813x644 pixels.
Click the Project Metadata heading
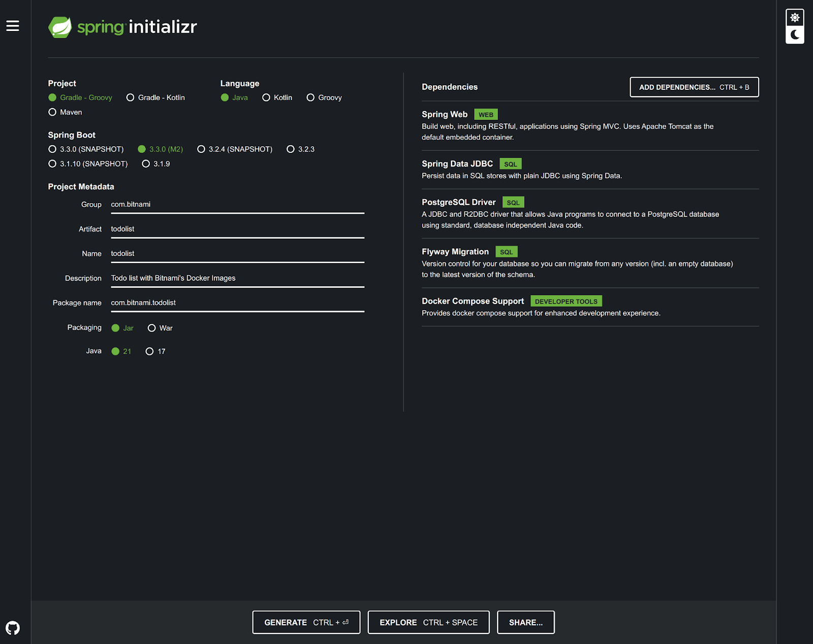point(81,187)
